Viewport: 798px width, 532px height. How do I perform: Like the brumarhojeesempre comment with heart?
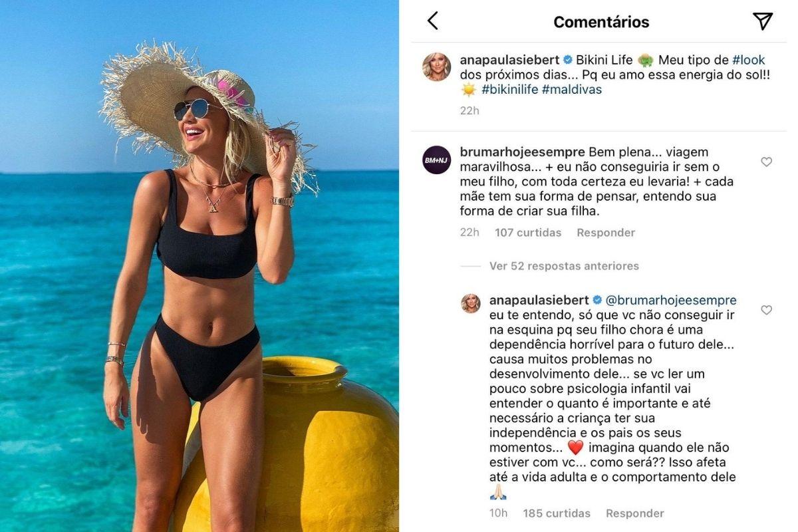pyautogui.click(x=766, y=162)
